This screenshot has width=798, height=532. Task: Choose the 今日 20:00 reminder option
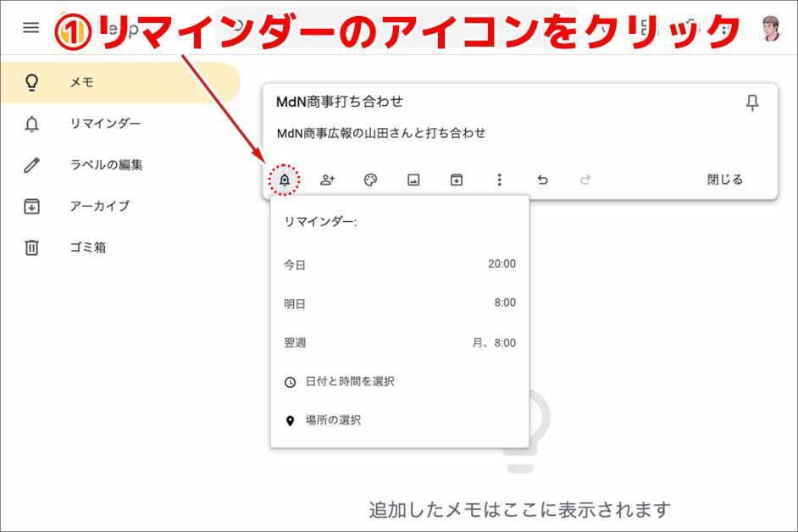point(399,264)
